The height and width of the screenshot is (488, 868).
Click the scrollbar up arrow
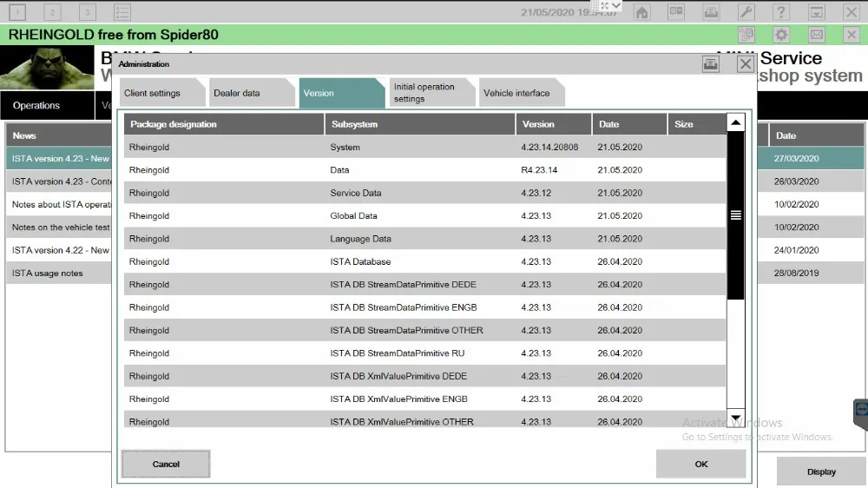736,122
